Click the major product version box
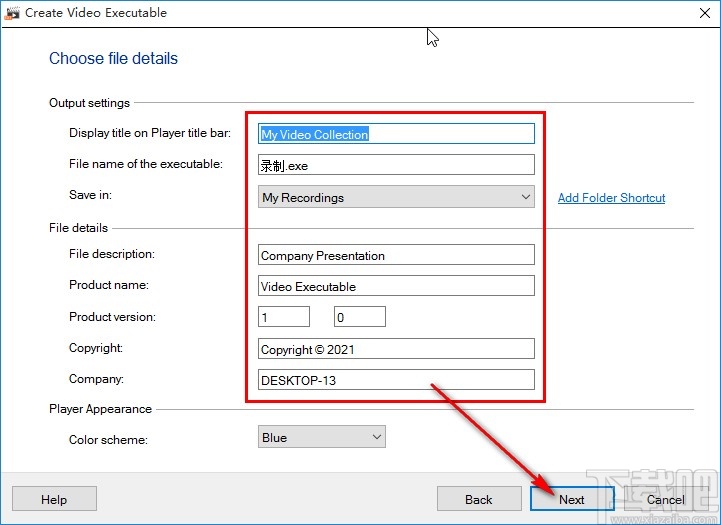 click(283, 317)
